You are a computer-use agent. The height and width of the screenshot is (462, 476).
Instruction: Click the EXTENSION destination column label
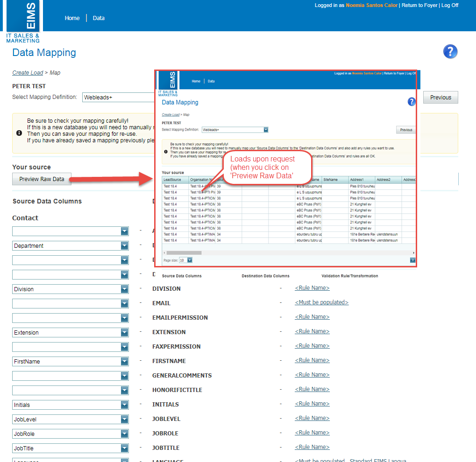point(169,332)
